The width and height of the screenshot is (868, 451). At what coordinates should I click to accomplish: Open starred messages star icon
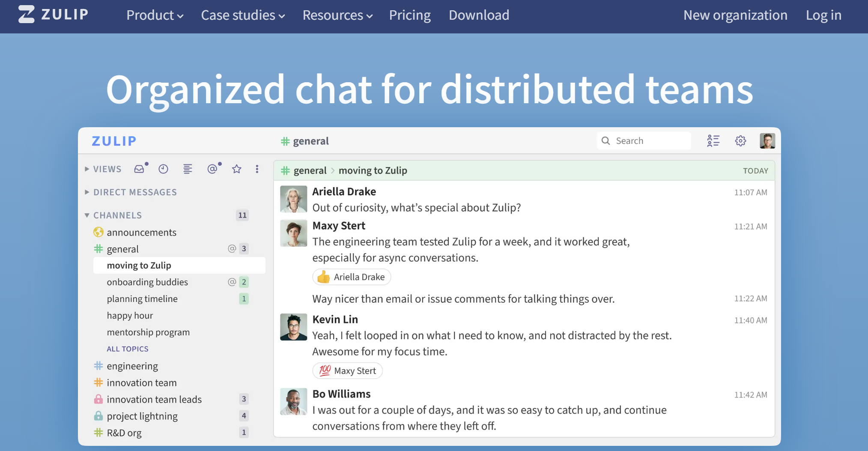tap(236, 169)
